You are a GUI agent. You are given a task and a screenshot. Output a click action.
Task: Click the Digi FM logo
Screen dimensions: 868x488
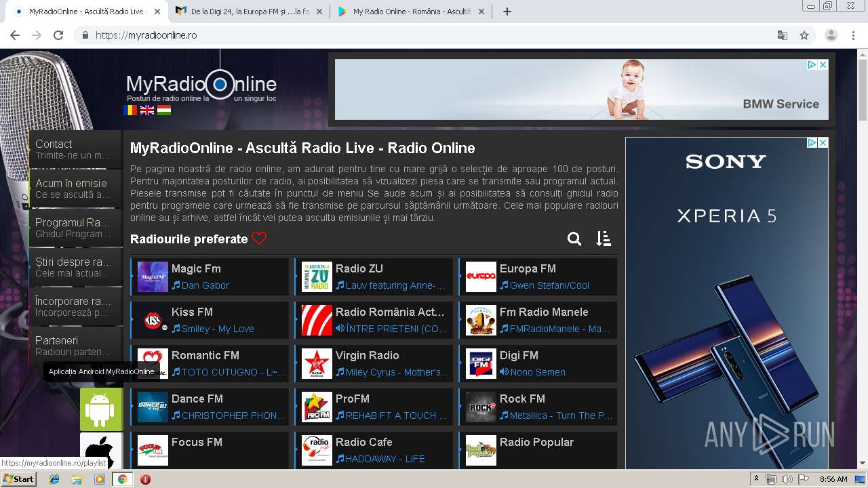point(481,364)
